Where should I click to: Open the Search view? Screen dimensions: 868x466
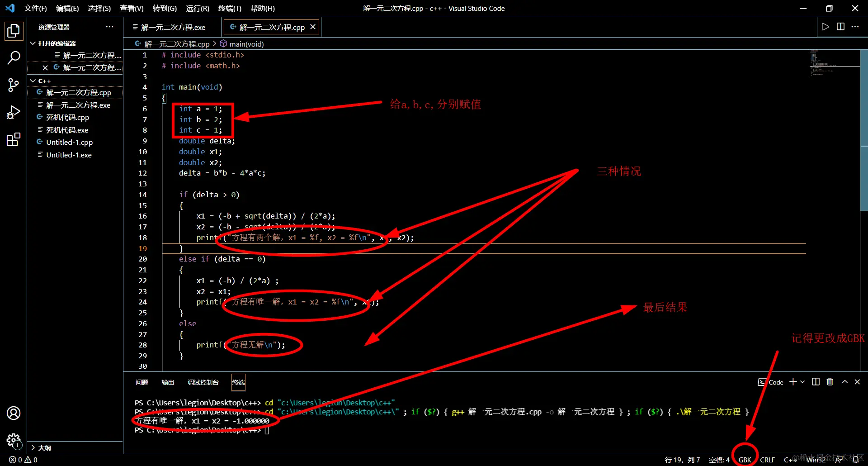point(14,57)
